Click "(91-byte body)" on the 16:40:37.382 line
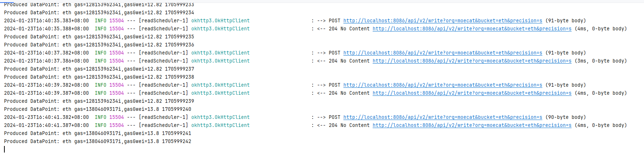The image size is (644, 154). coord(565,53)
